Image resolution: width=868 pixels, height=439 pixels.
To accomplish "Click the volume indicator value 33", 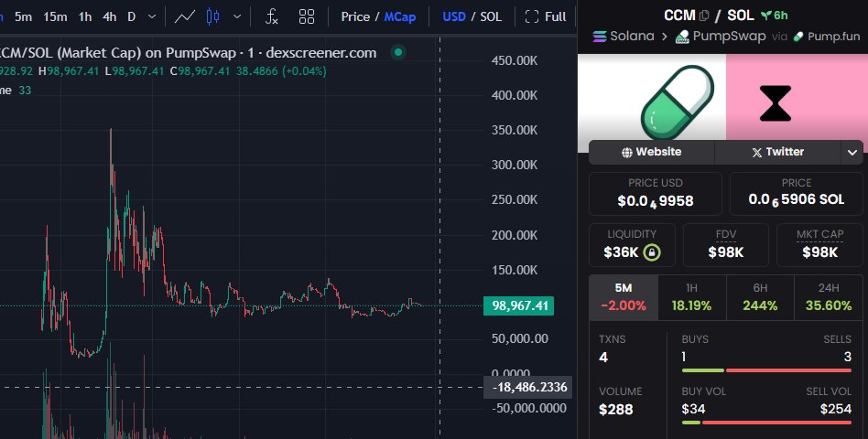I will 25,91.
